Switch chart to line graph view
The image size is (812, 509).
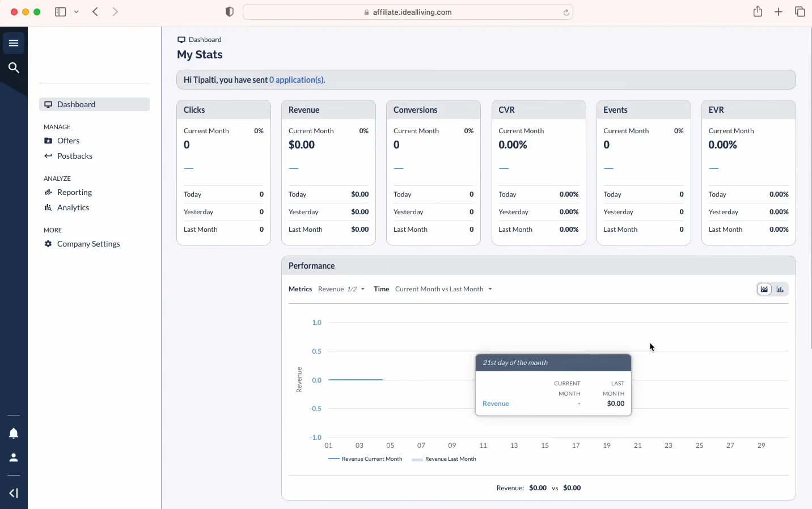764,290
